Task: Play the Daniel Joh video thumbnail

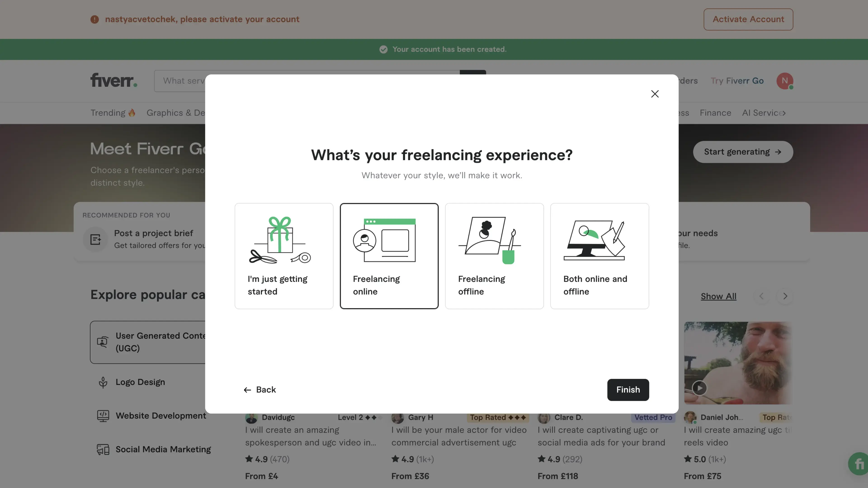Action: coord(700,388)
